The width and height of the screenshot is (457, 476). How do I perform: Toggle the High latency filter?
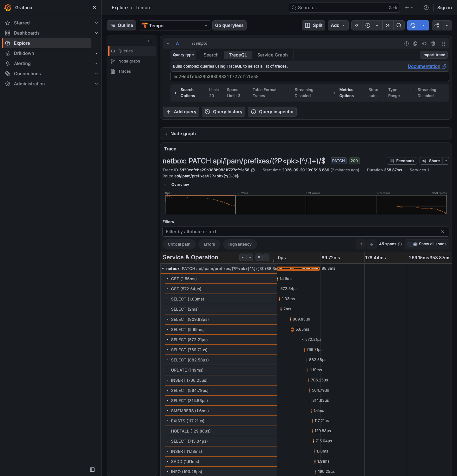pos(240,244)
